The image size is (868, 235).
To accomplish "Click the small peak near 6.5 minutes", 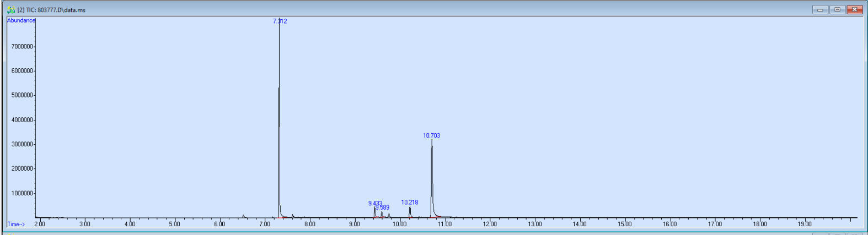I will click(243, 216).
